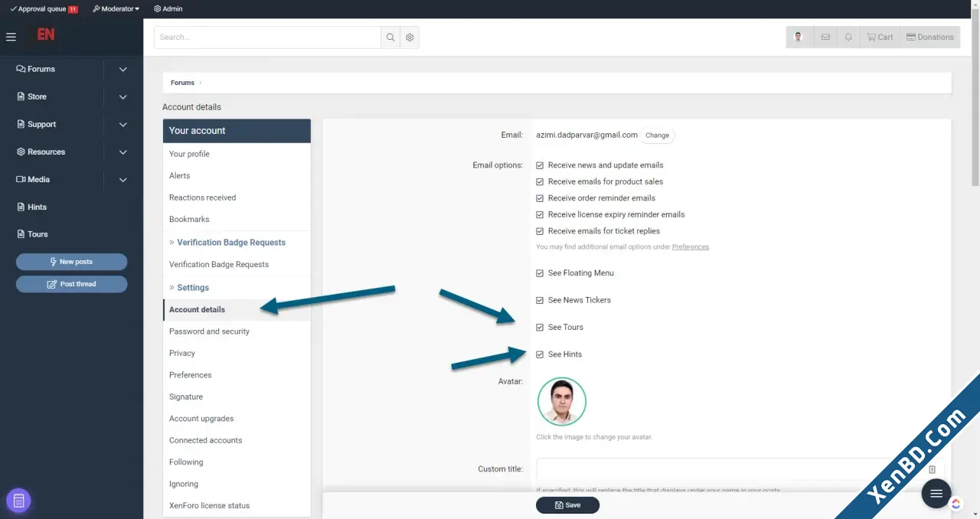Open Account upgrades
980x519 pixels.
237,419
